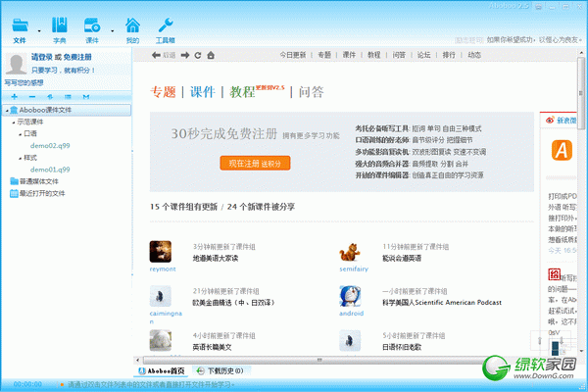Select 最近打开的文件 recent files item
The image size is (588, 392).
[x=37, y=194]
